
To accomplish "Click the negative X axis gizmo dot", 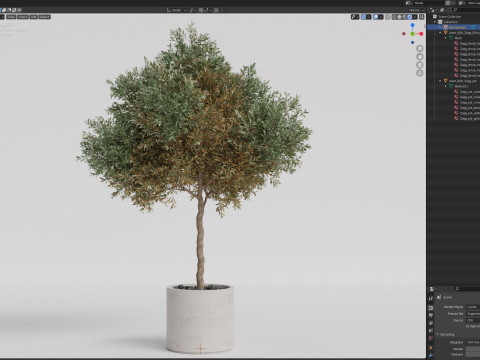I will coord(404,34).
